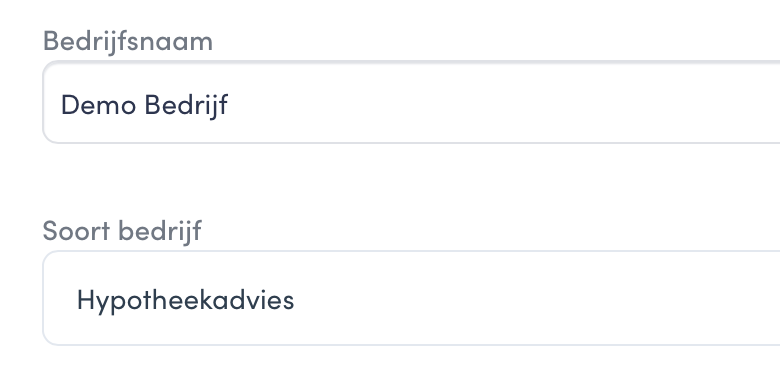Choose the Hypotheekadvies selection field
Viewport: 780px width, 380px height.
(411, 298)
